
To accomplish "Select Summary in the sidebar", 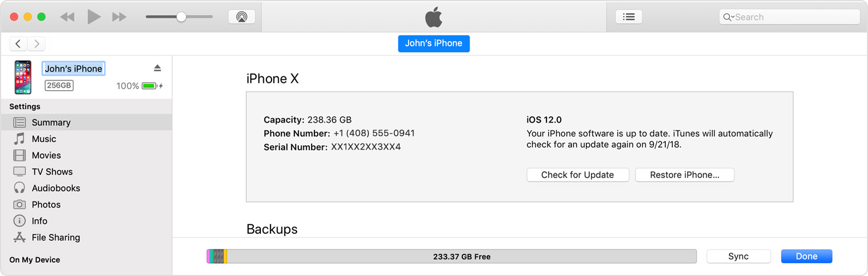I will click(86, 122).
